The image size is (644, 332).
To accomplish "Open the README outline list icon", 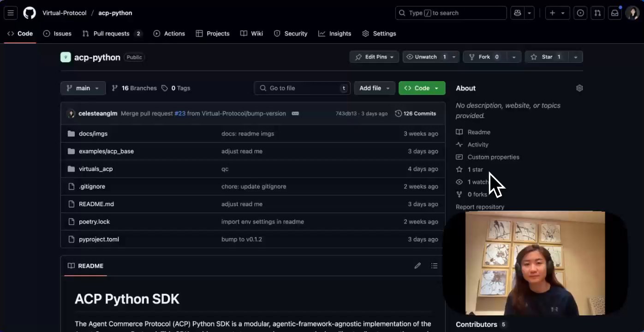I will (434, 266).
